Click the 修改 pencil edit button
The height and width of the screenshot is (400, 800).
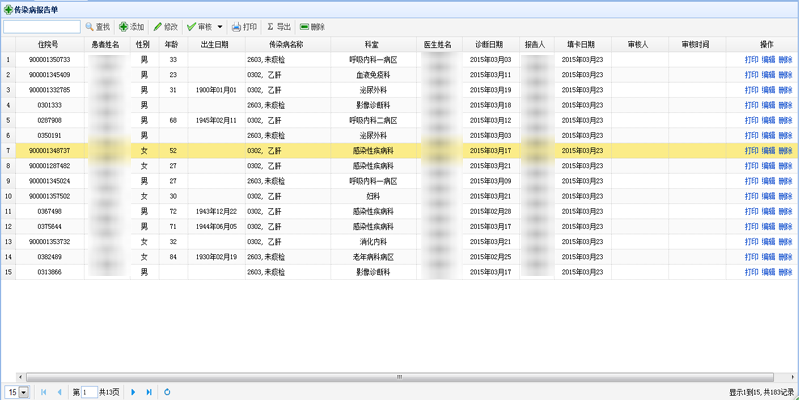[165, 27]
